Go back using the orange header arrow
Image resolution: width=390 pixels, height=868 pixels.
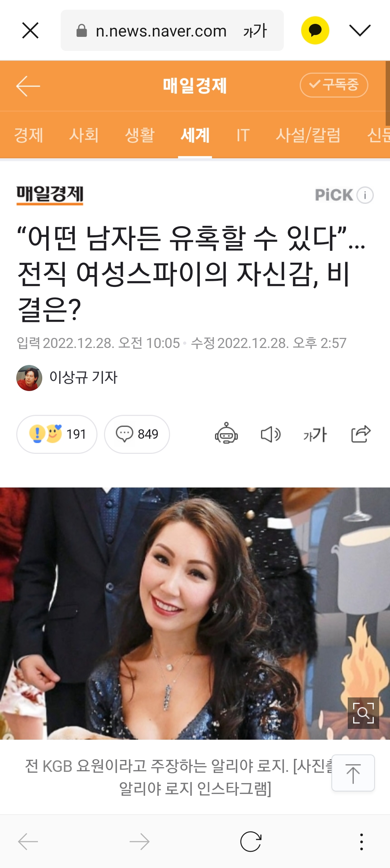click(x=28, y=86)
